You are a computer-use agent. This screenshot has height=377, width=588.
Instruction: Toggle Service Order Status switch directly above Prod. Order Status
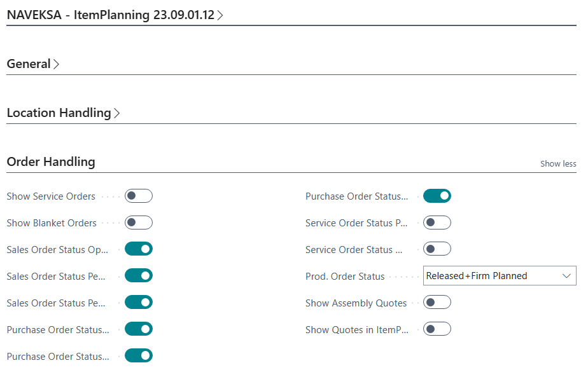pyautogui.click(x=437, y=249)
